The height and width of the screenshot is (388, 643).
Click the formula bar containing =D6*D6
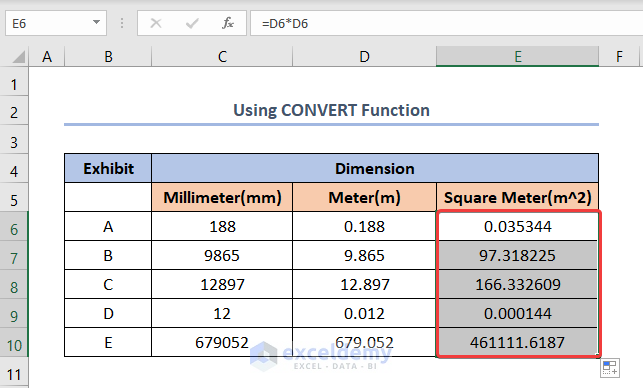tap(447, 23)
